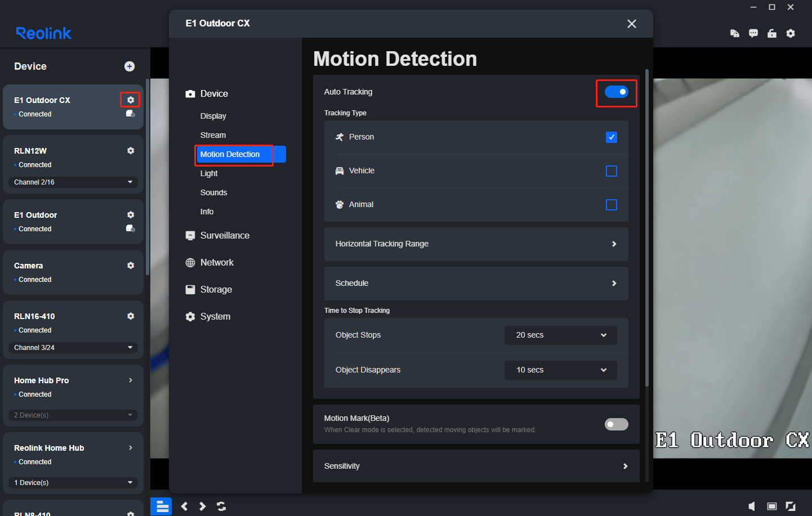Select the Stream settings item

tap(213, 135)
